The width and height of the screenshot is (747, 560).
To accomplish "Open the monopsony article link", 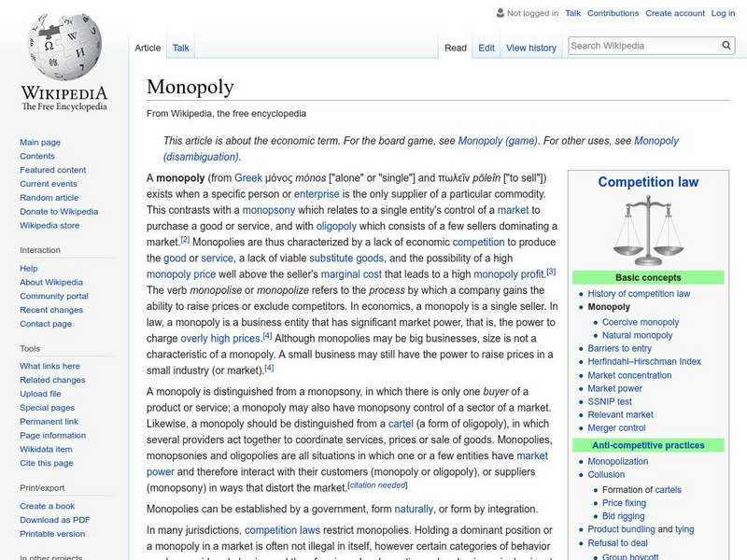I will 269,211.
